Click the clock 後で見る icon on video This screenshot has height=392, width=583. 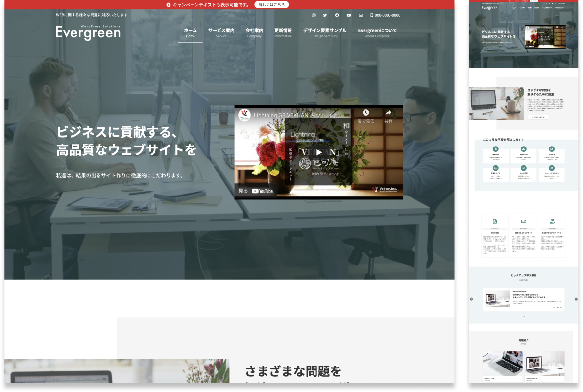tap(365, 114)
